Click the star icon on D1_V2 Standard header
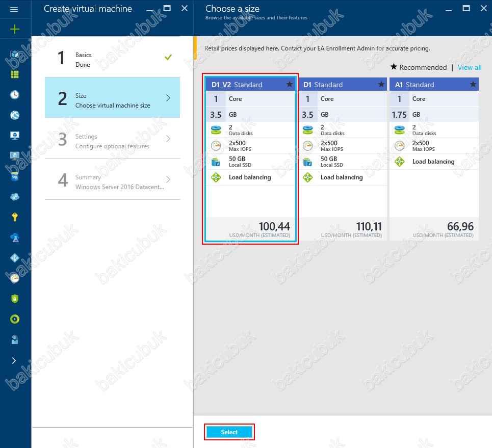Viewport: 492px width, 448px height. coord(289,84)
